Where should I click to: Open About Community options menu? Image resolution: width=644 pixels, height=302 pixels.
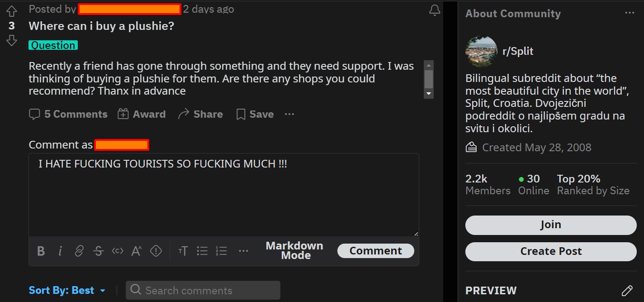(630, 13)
